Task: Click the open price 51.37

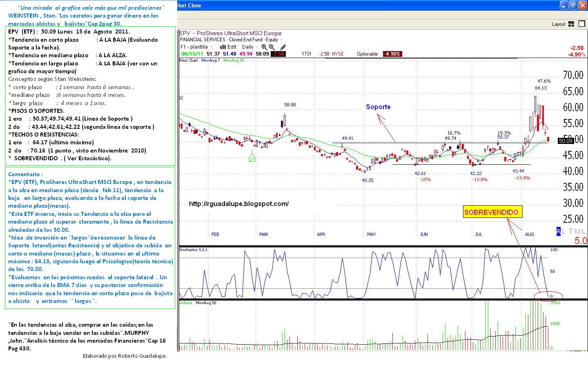Action: tap(213, 54)
